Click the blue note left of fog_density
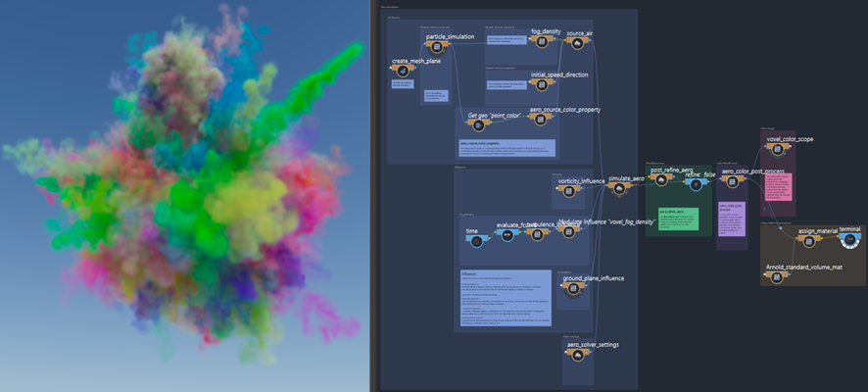 coord(507,40)
